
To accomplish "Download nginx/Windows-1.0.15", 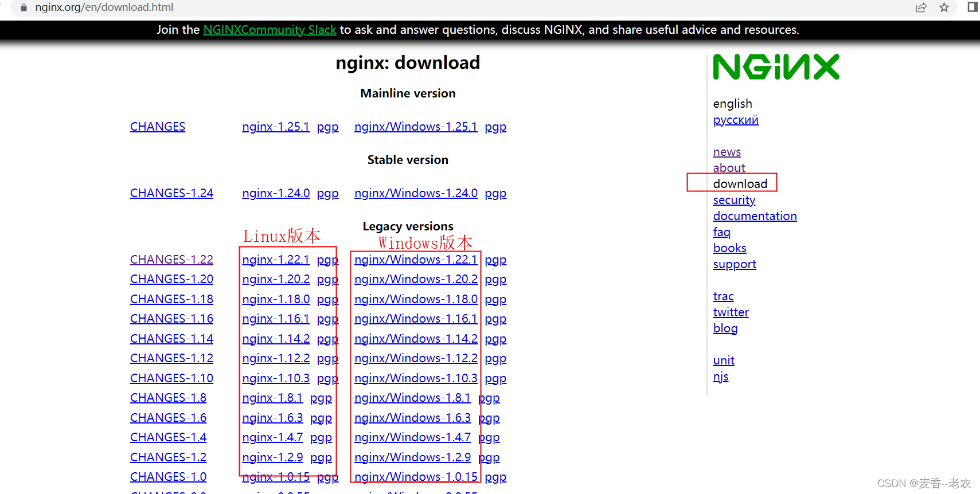I will coord(416,477).
